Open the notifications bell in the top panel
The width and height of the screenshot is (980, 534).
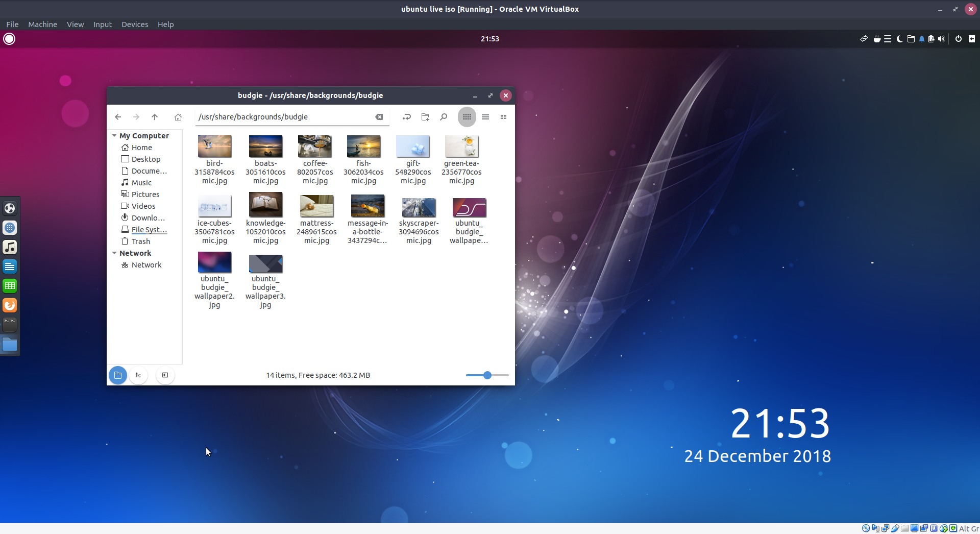tap(922, 39)
